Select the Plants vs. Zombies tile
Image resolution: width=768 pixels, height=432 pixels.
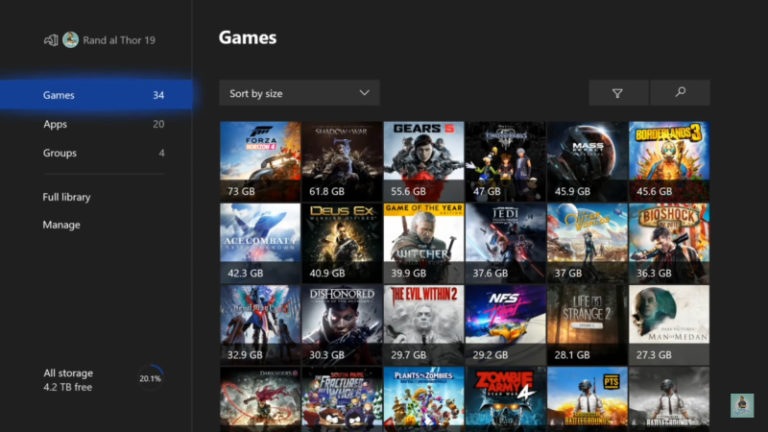[x=424, y=399]
